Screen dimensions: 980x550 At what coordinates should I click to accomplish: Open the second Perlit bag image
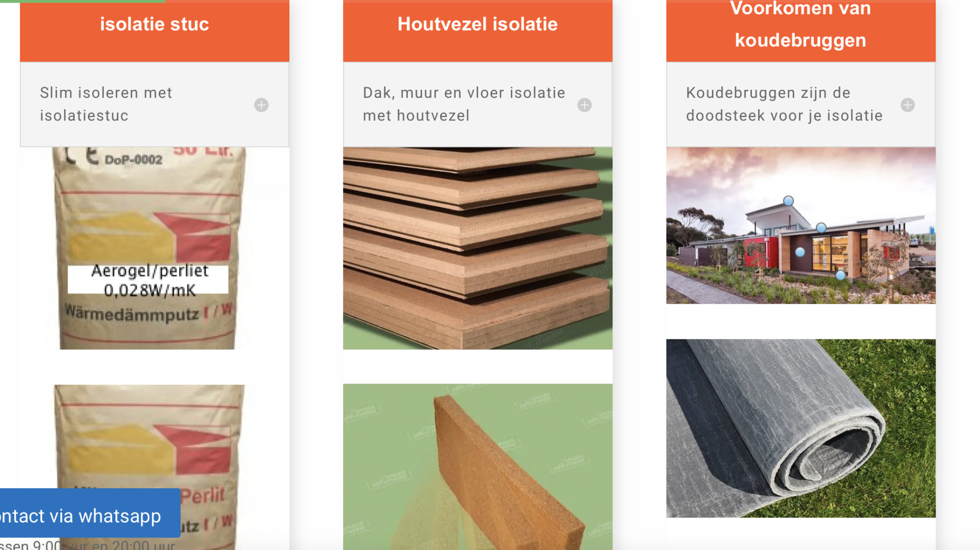point(149,467)
